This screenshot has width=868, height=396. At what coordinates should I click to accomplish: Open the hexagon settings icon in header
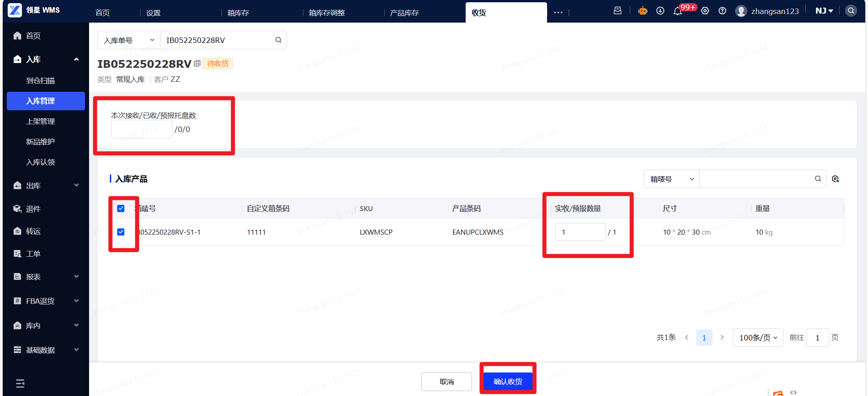click(x=705, y=10)
